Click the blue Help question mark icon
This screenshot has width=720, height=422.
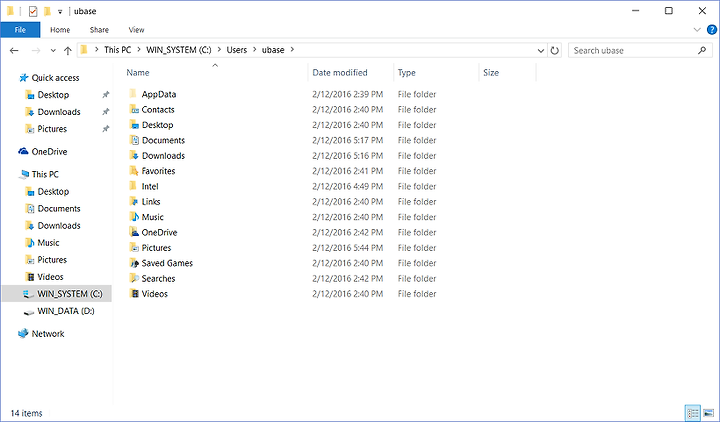(x=712, y=30)
